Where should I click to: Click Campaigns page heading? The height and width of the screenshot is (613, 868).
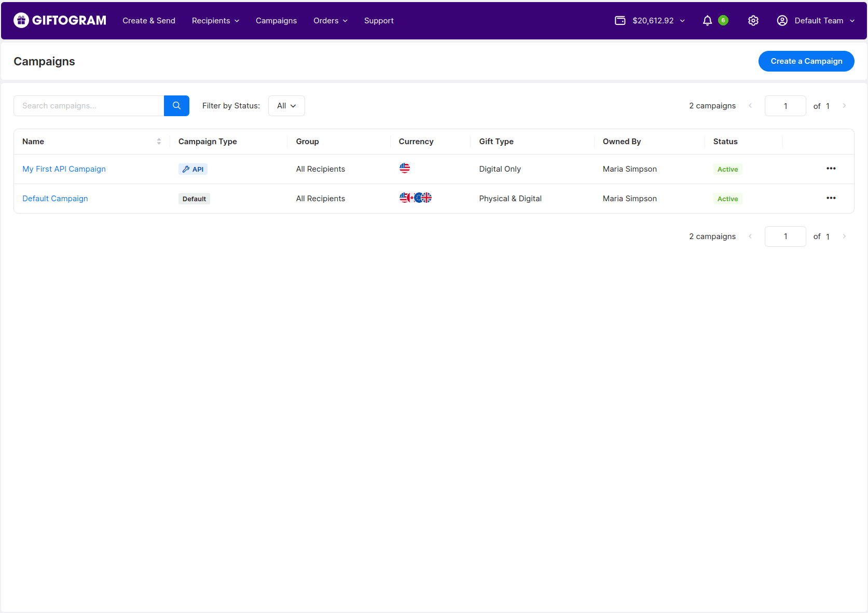tap(44, 61)
